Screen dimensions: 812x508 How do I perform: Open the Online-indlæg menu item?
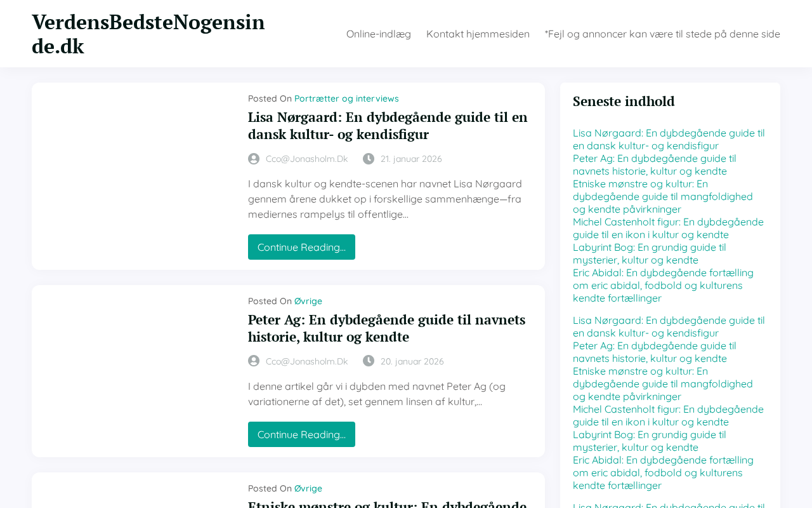[379, 34]
